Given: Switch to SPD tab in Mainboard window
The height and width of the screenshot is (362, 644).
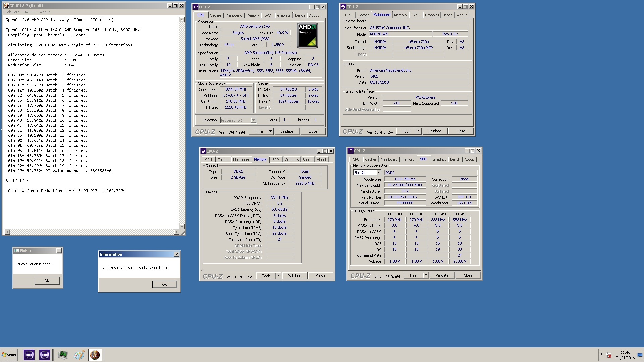Looking at the screenshot, I should pyautogui.click(x=416, y=15).
